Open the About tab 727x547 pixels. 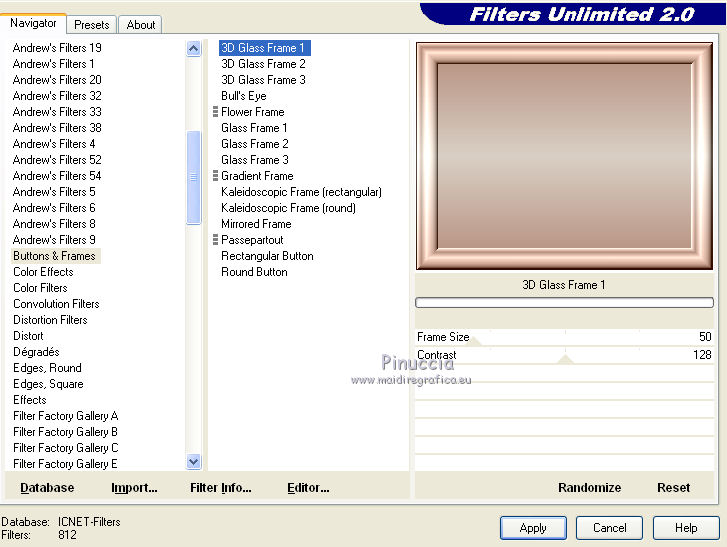pos(140,25)
